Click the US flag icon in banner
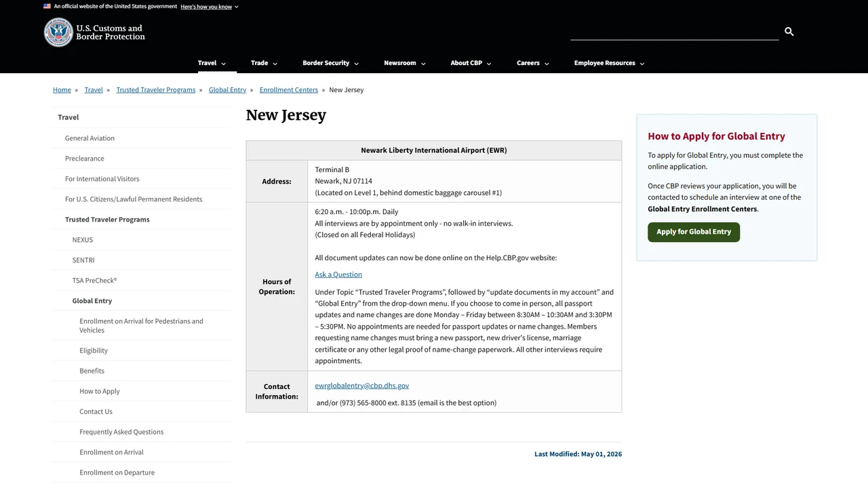Image resolution: width=868 pixels, height=488 pixels. point(47,6)
